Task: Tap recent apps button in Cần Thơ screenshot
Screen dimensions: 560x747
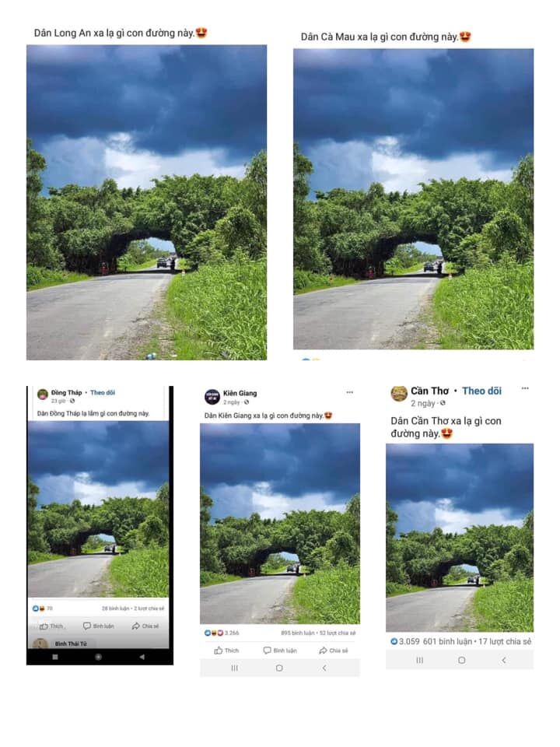Action: click(419, 661)
